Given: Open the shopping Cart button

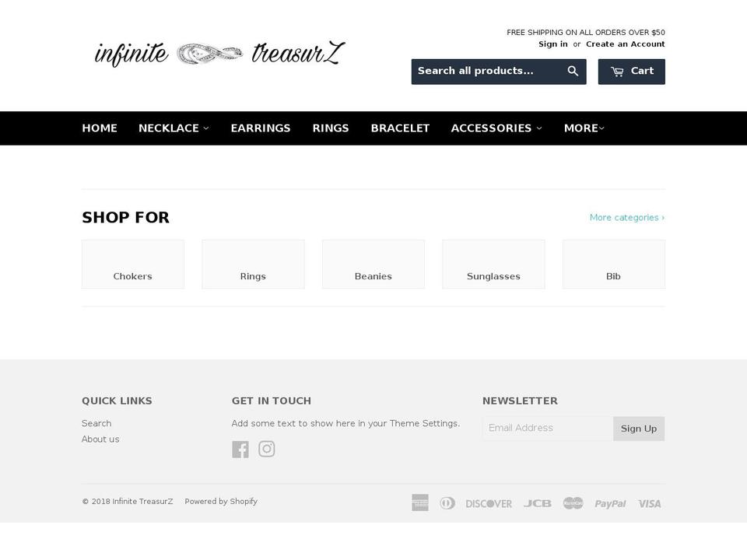Looking at the screenshot, I should click(x=632, y=72).
